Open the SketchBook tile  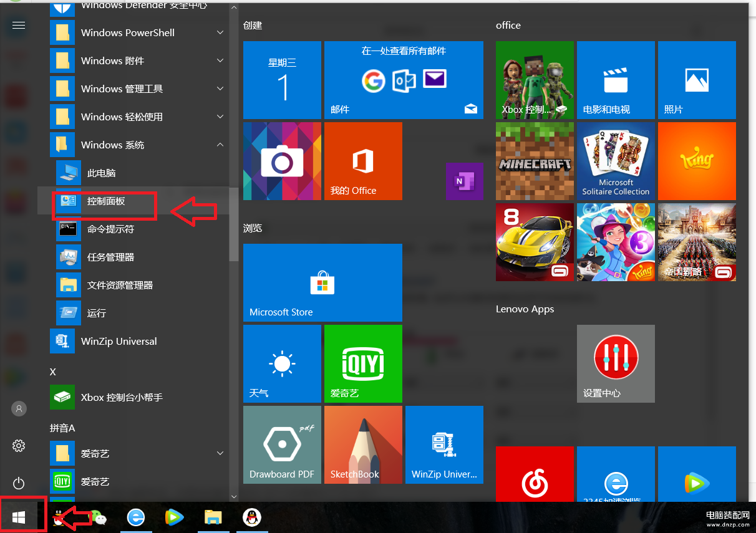coord(363,444)
